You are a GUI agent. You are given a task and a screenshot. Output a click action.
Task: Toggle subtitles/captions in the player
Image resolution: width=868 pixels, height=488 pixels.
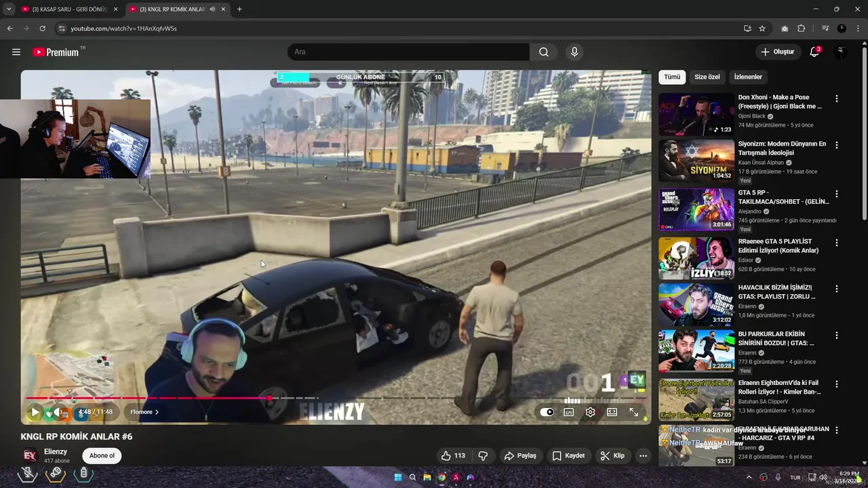(x=569, y=412)
